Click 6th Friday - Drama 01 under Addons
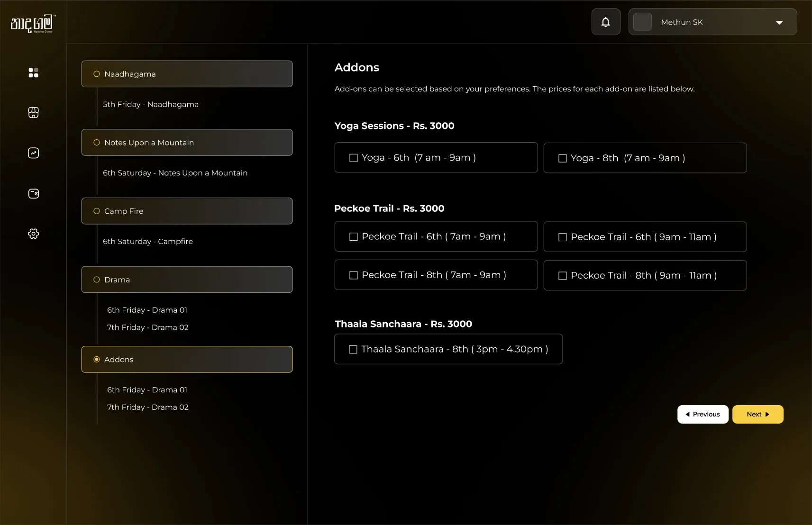The image size is (812, 525). tap(147, 390)
